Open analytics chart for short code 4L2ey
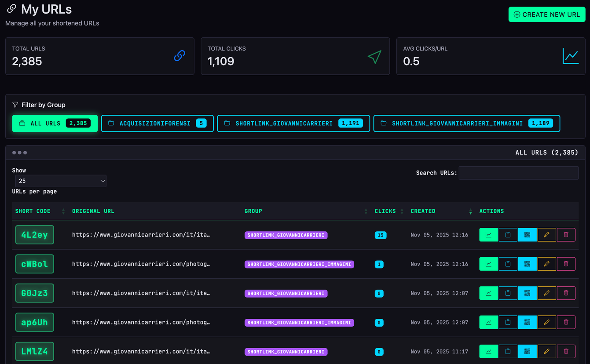The height and width of the screenshot is (364, 590). point(488,234)
